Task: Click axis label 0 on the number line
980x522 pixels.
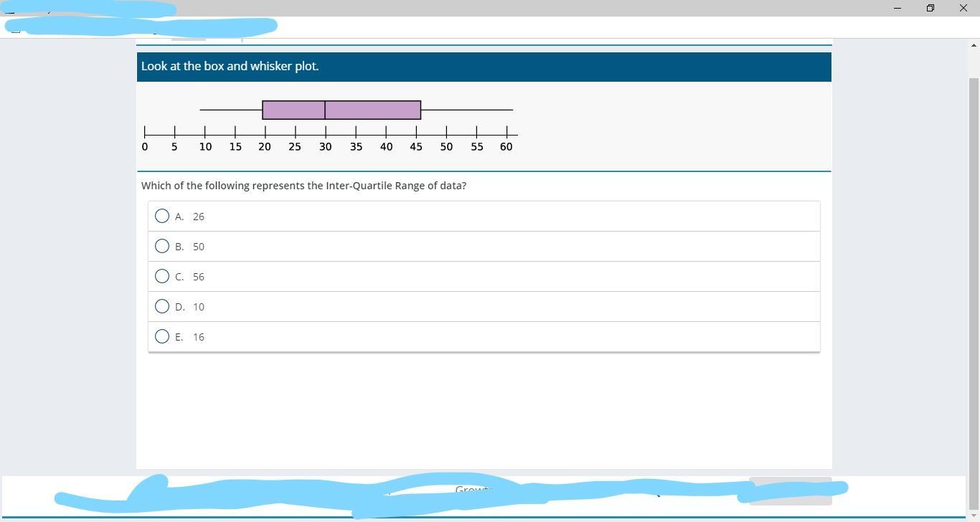Action: pyautogui.click(x=145, y=146)
